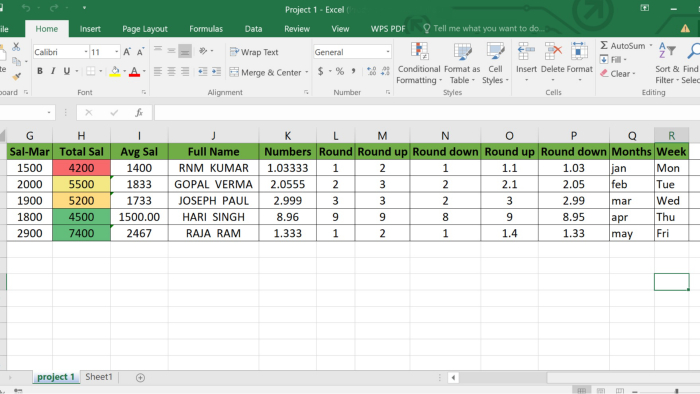Click the Insert Function fx icon
The width and height of the screenshot is (700, 394).
tap(139, 112)
